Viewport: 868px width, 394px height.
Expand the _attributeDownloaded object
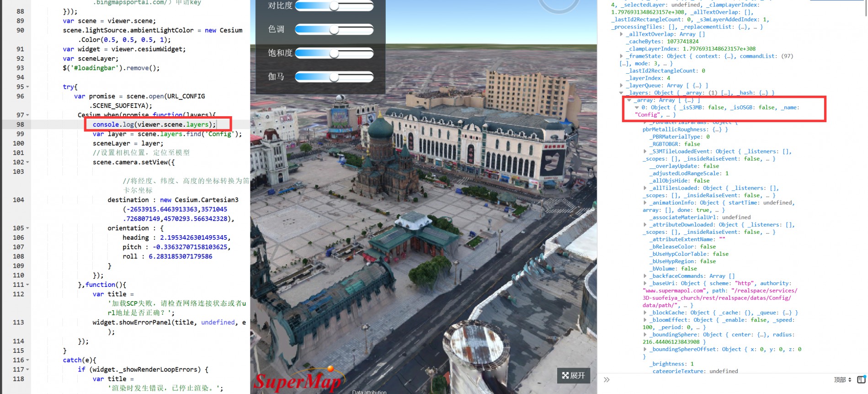click(645, 225)
